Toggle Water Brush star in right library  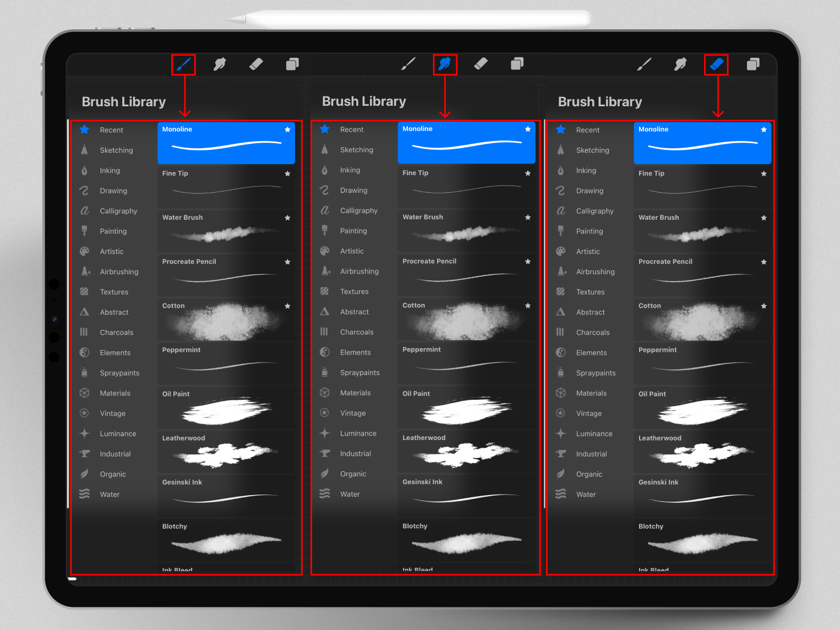coord(763,218)
